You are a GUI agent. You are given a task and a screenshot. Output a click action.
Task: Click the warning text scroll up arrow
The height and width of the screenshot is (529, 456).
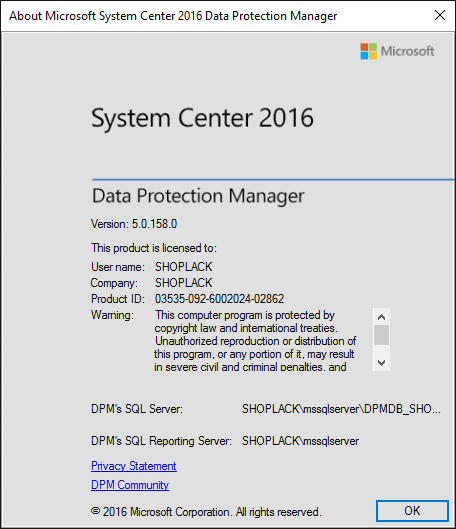click(381, 317)
